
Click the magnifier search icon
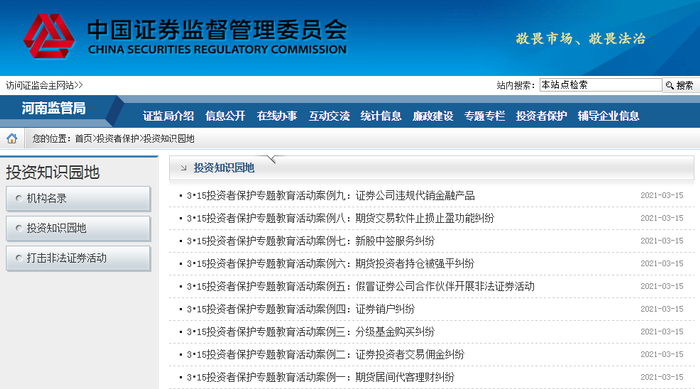[670, 85]
